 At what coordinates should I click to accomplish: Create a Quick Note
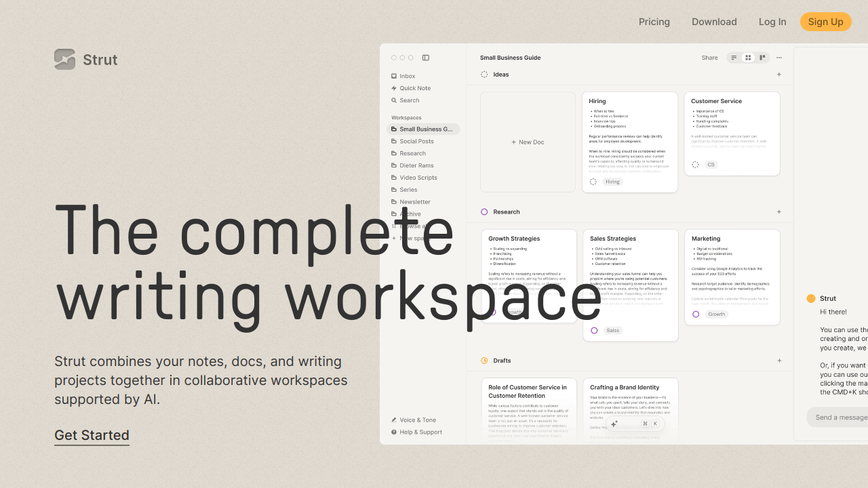point(411,88)
